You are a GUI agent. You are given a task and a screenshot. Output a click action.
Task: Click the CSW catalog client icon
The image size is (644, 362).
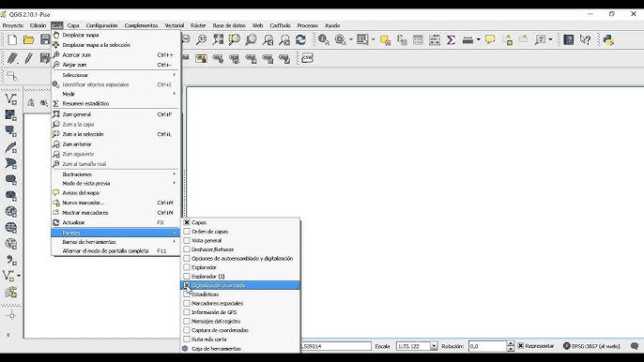307,58
